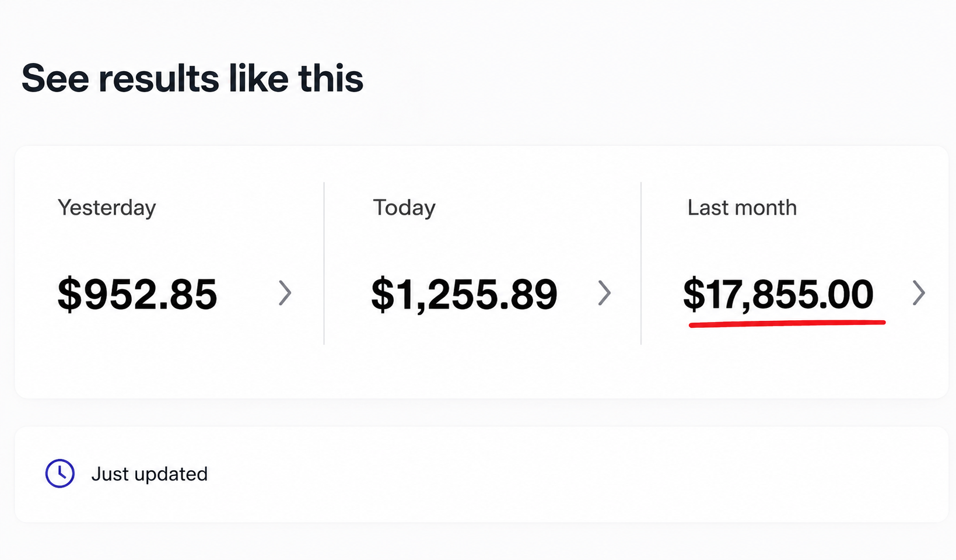Screen dimensions: 956x560
Task: Expand Today's earnings with the chevron arrow
Action: 605,293
